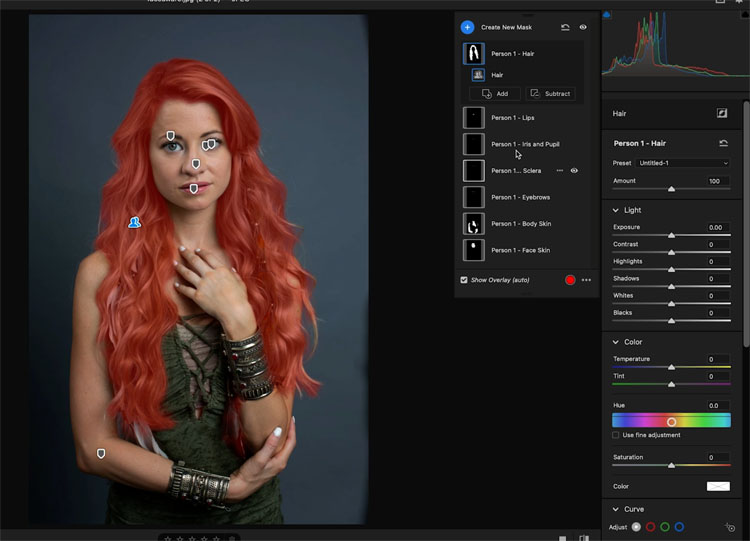The width and height of the screenshot is (750, 541).
Task: Adjust the Amount slider handle
Action: tap(672, 189)
